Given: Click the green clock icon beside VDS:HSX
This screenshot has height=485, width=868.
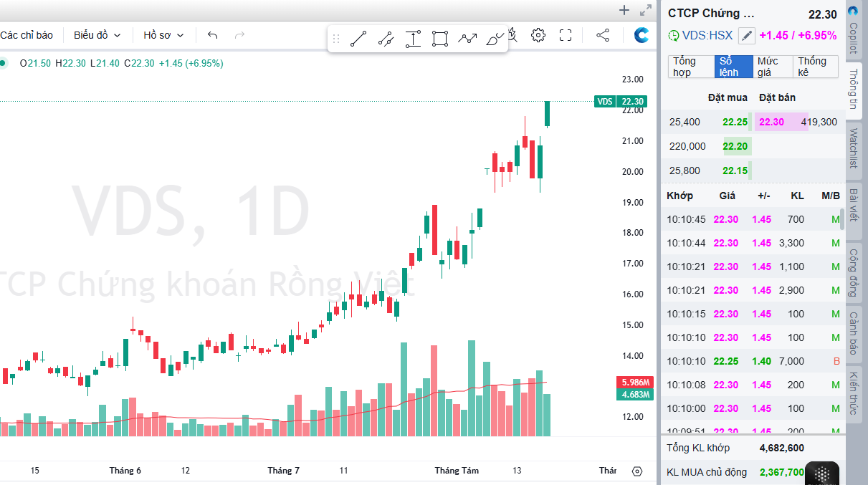Looking at the screenshot, I should pyautogui.click(x=673, y=35).
